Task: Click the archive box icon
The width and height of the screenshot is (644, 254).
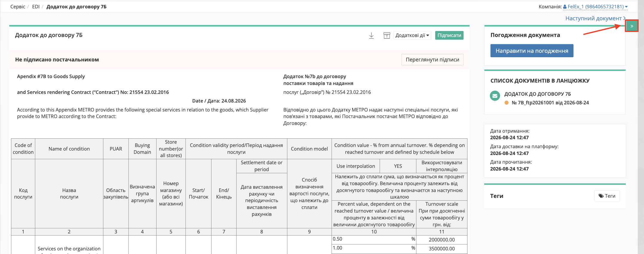Action: tap(387, 35)
